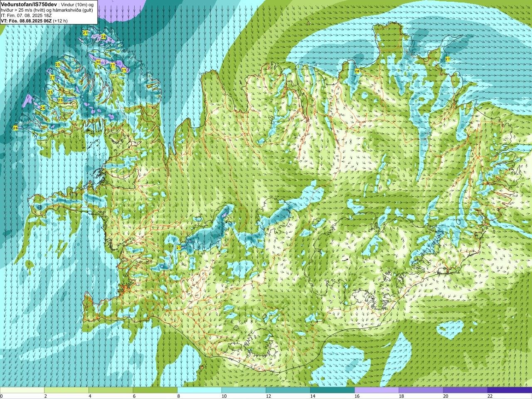
Task: Click the legend tick label '20'
Action: pyautogui.click(x=446, y=397)
